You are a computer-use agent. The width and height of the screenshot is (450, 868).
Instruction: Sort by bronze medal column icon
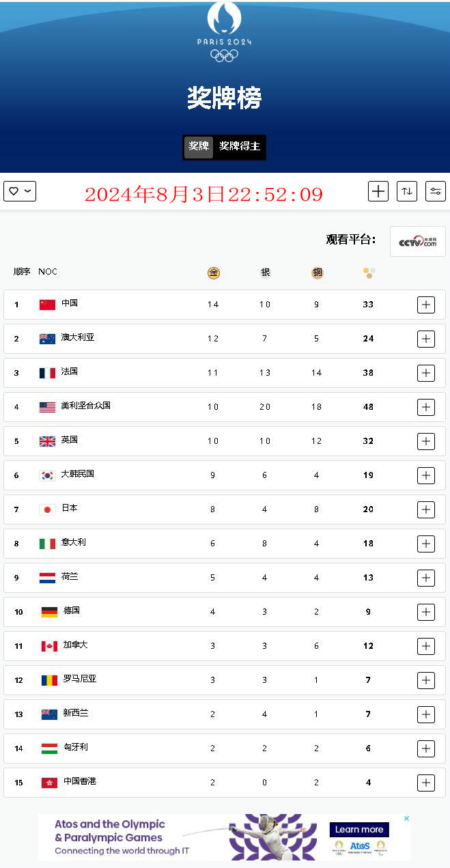[x=317, y=273]
